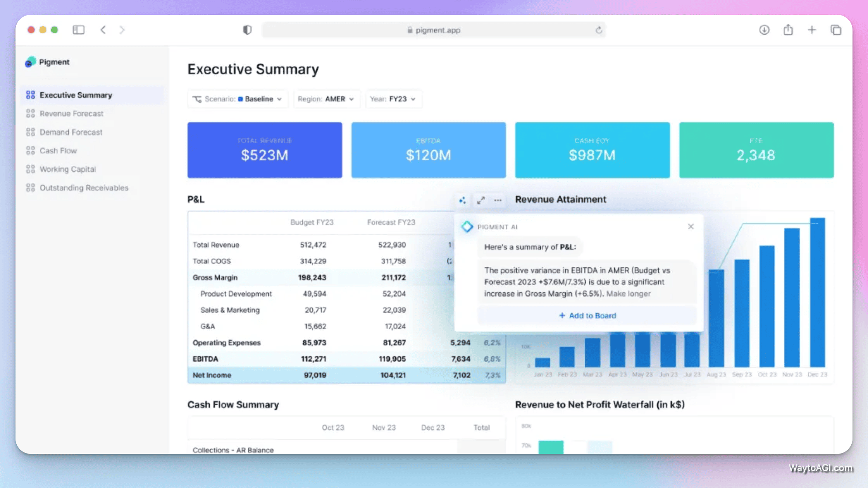Open the Scenario Baseline dropdown
This screenshot has height=488, width=868.
click(238, 99)
